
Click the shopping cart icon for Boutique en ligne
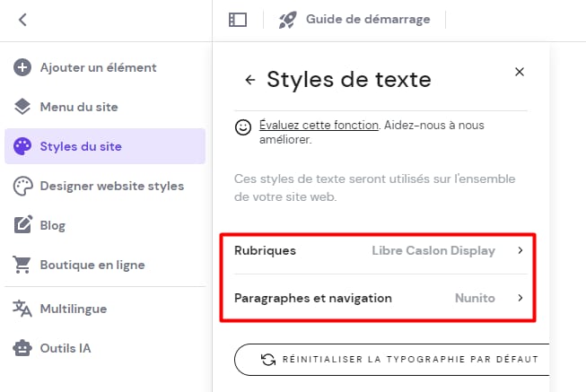(x=22, y=265)
